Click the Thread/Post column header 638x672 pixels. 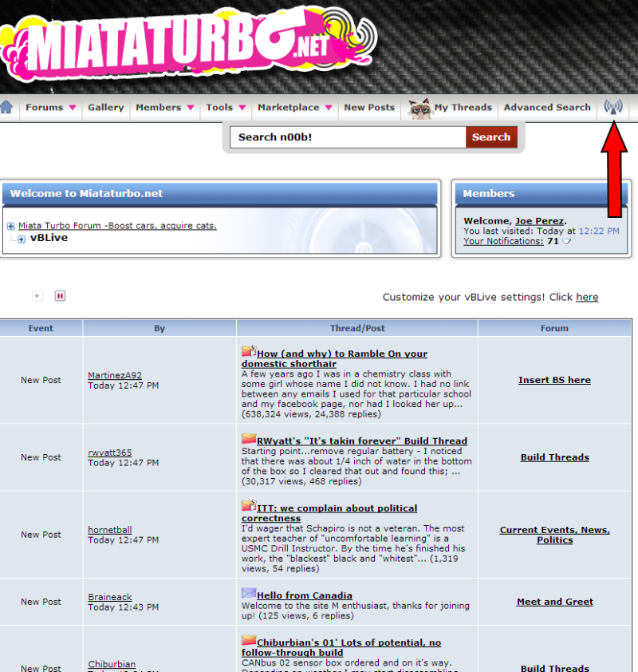[357, 328]
